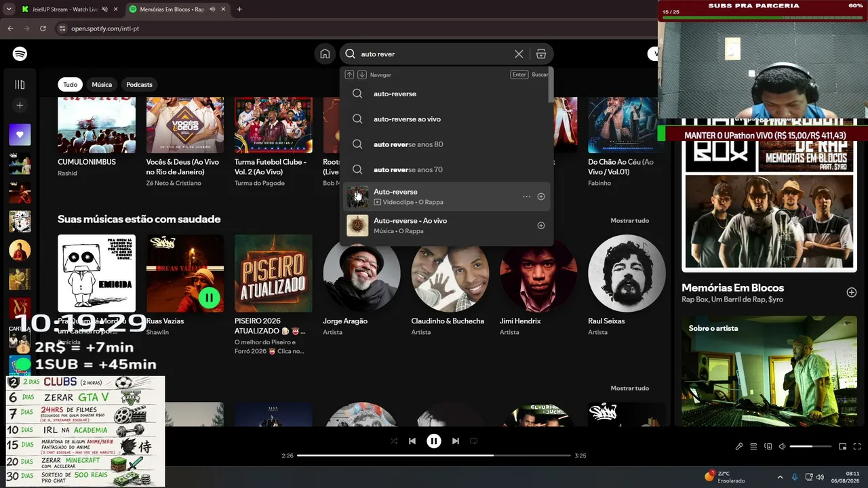
Task: Click the Spotify logo
Action: (20, 54)
